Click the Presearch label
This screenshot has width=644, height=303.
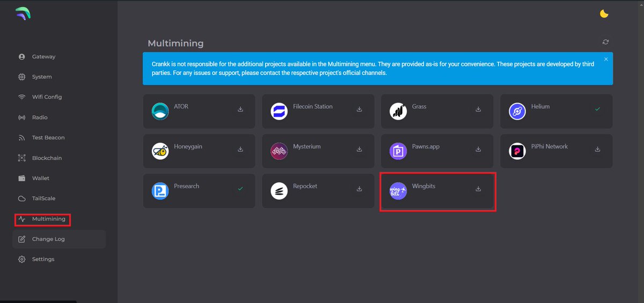click(x=187, y=186)
